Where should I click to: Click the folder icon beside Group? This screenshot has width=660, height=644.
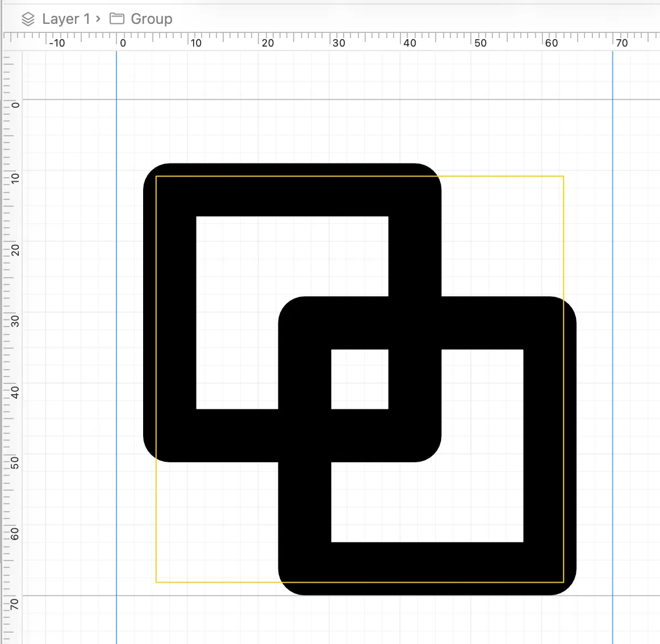pyautogui.click(x=116, y=19)
